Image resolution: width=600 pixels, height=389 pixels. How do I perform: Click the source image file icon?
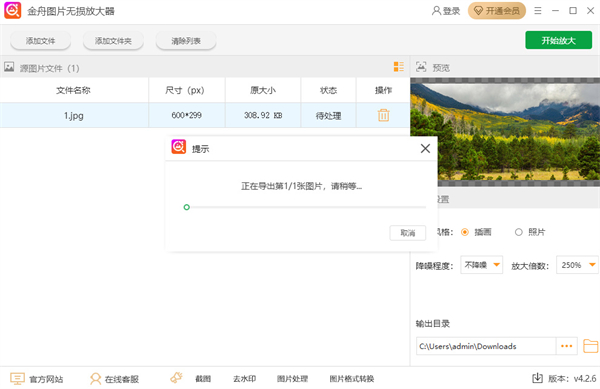(9, 67)
